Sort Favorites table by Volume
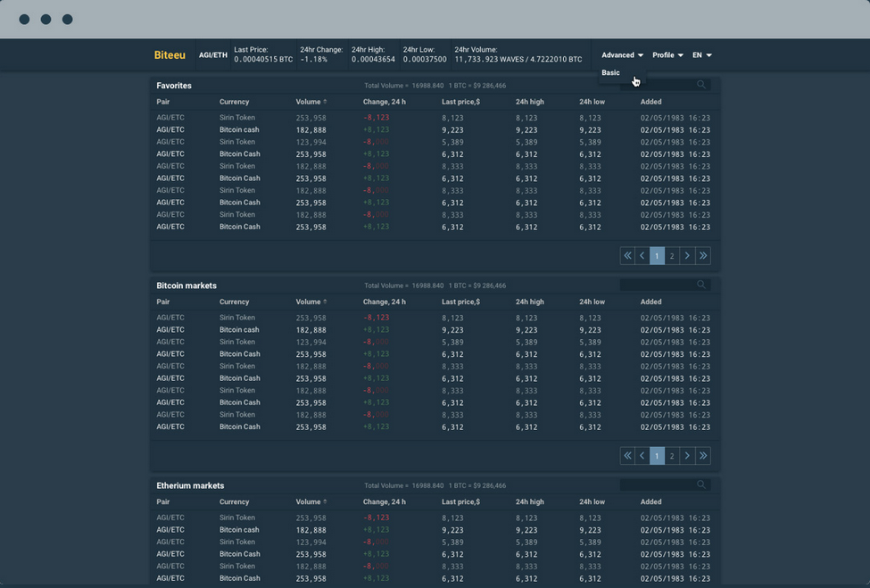The width and height of the screenshot is (870, 588). tap(311, 102)
